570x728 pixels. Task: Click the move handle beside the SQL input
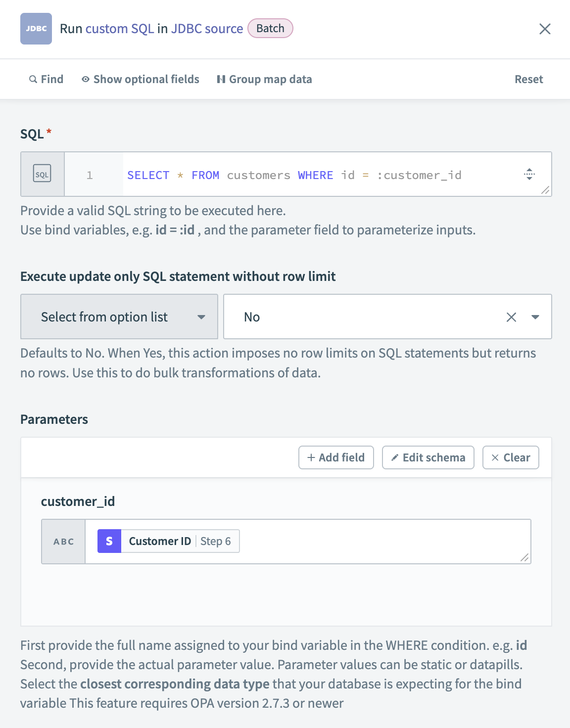(x=529, y=174)
